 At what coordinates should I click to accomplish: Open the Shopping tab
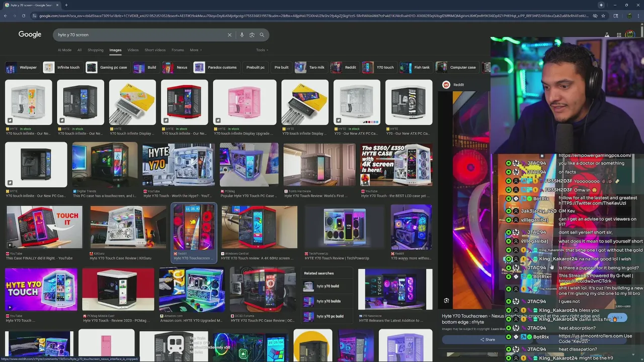[95, 50]
